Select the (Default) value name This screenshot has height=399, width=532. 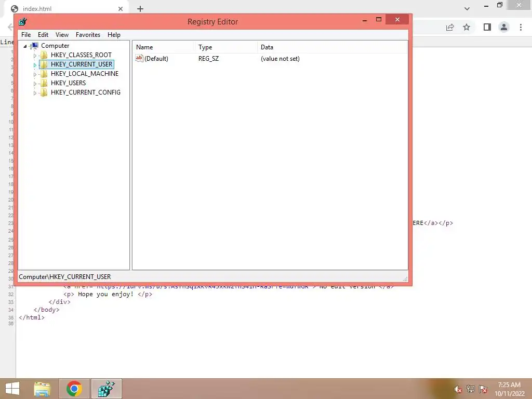(156, 59)
